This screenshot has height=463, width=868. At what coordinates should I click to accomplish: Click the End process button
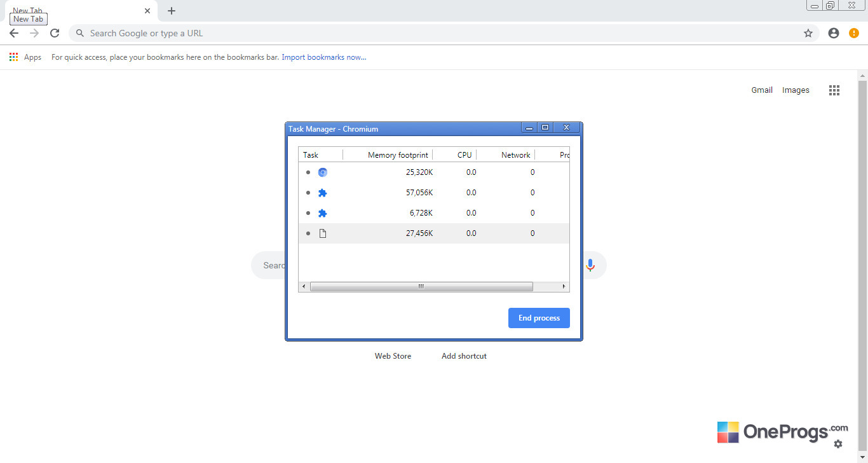[539, 318]
